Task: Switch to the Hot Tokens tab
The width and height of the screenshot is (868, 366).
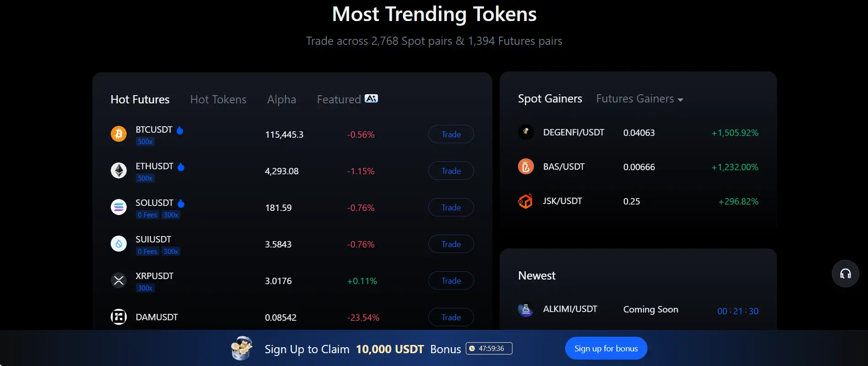Action: click(218, 99)
